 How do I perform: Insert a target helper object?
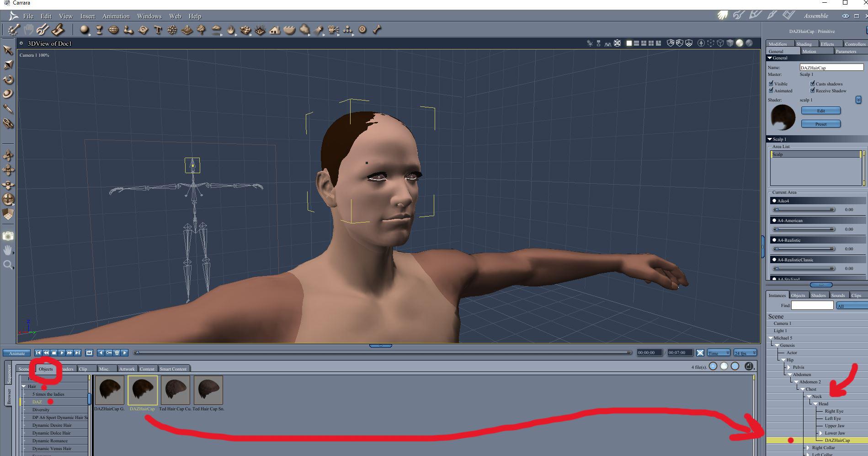click(362, 30)
